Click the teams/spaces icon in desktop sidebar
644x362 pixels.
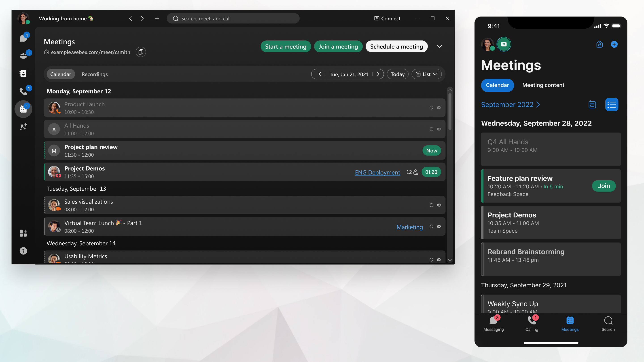click(23, 56)
